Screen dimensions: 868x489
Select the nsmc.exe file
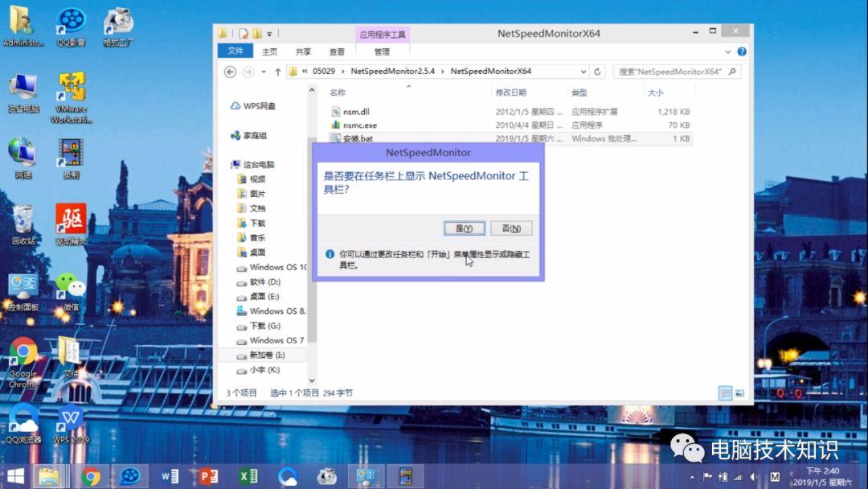coord(359,125)
